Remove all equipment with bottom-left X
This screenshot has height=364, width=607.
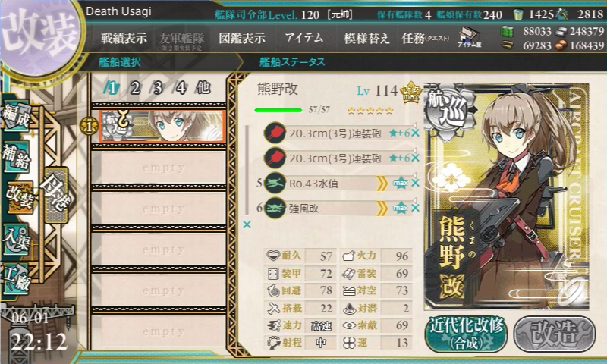[247, 224]
